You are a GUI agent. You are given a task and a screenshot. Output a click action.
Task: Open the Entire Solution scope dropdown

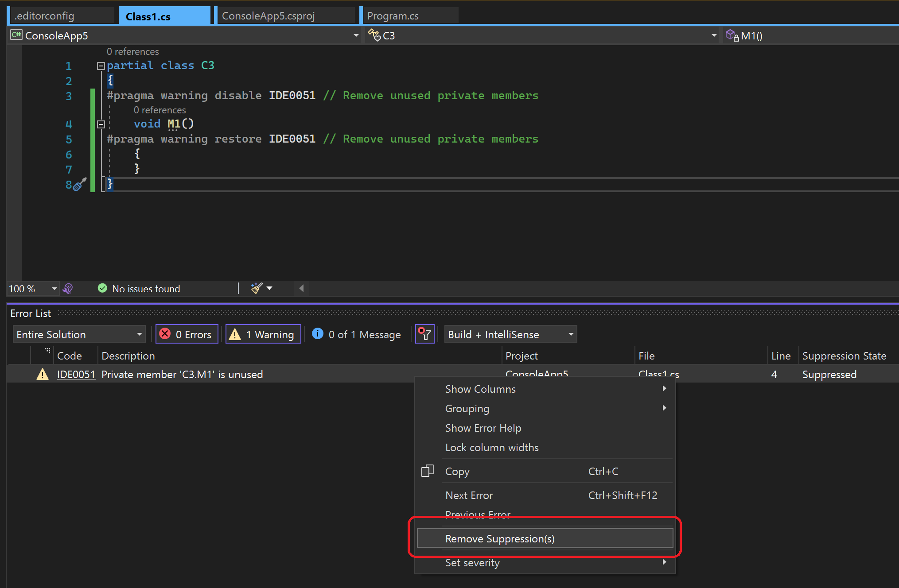79,334
